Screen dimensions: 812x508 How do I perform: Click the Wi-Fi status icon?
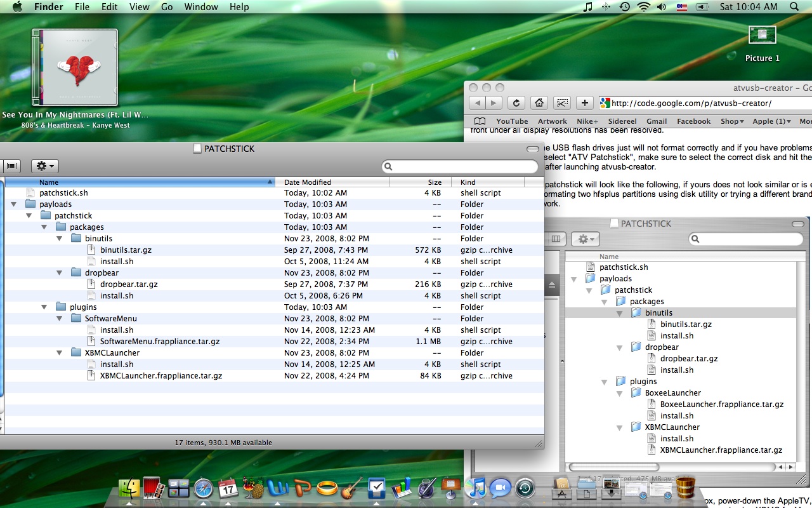[x=643, y=7]
